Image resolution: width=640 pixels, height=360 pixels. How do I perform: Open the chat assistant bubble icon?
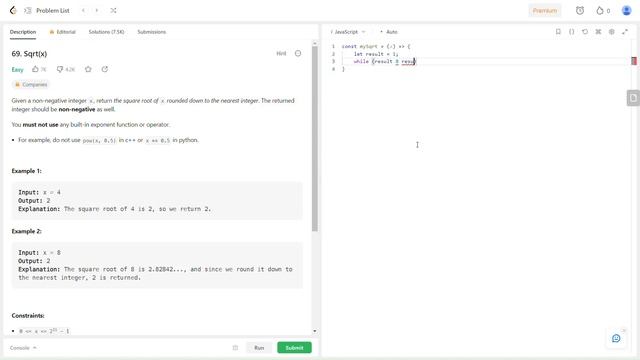point(616,338)
